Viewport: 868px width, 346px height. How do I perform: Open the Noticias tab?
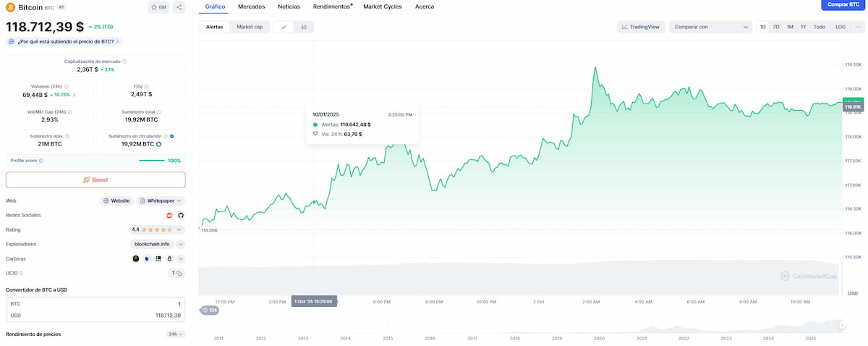(289, 7)
